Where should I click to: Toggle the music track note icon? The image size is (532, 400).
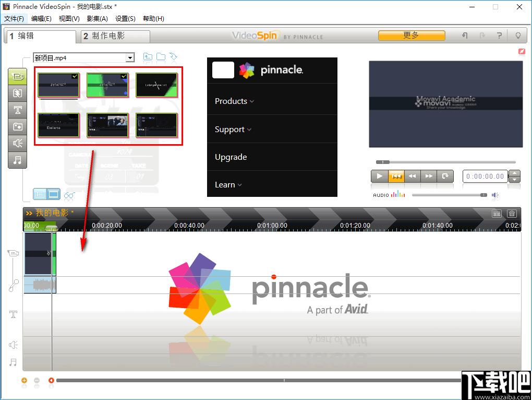pos(13,362)
